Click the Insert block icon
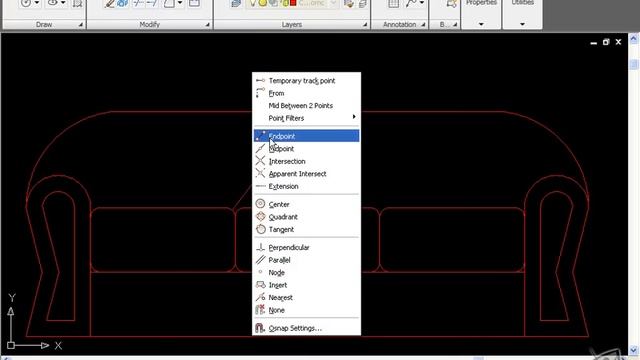This screenshot has height=360, width=640. pos(260,284)
